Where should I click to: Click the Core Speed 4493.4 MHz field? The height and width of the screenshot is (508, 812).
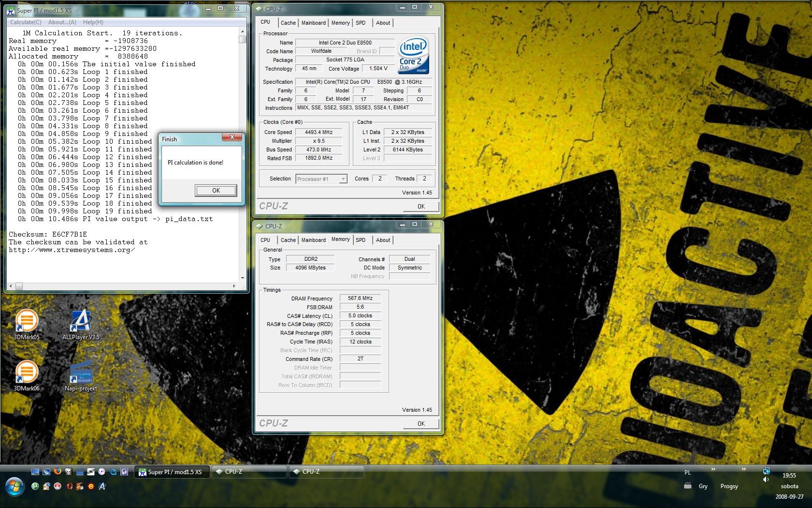(x=319, y=132)
